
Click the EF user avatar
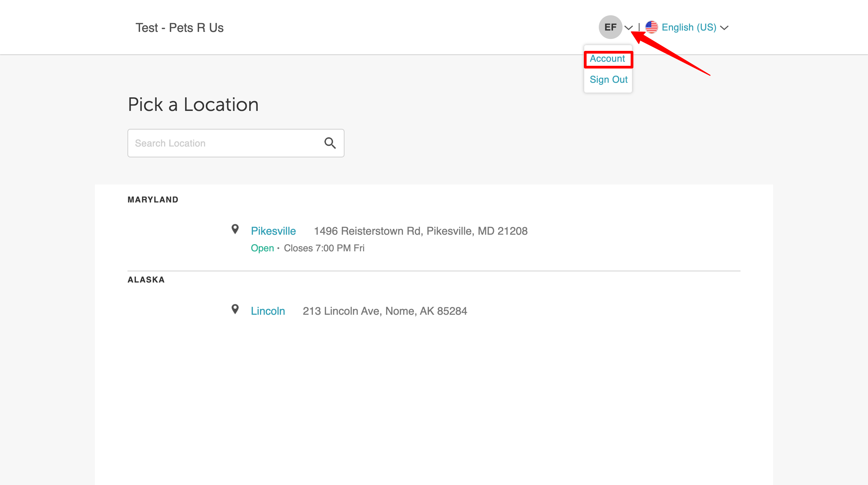coord(610,27)
